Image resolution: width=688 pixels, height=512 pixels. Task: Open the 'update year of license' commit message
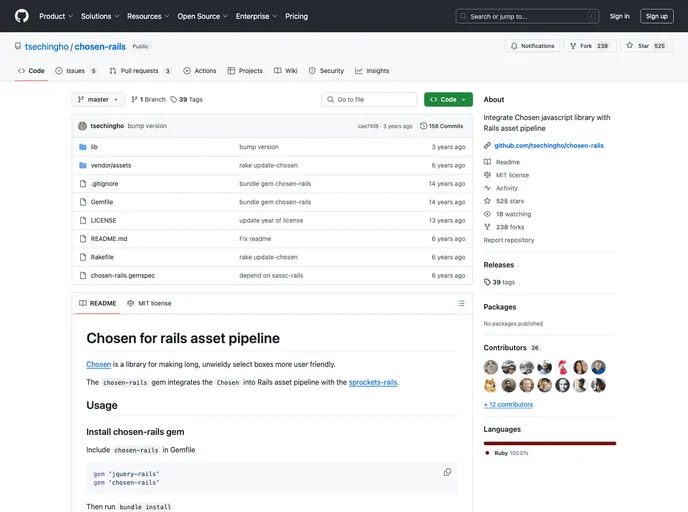pos(271,221)
